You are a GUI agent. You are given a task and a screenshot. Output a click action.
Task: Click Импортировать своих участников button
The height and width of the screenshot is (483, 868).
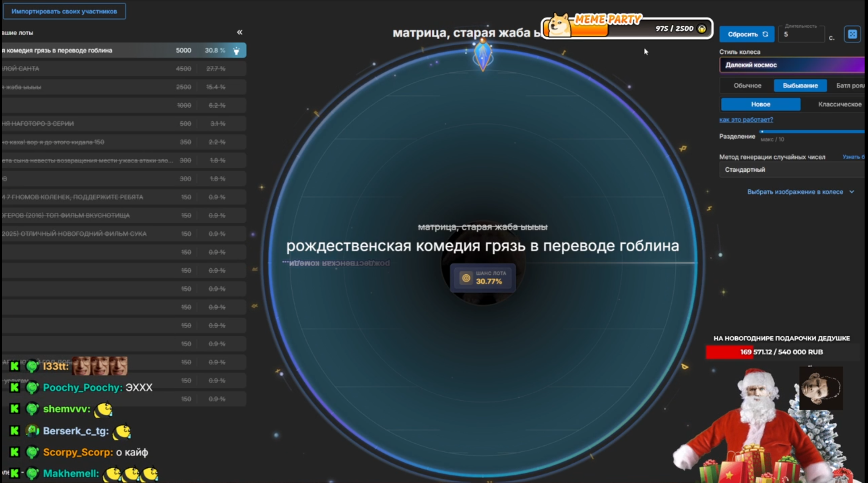point(64,12)
